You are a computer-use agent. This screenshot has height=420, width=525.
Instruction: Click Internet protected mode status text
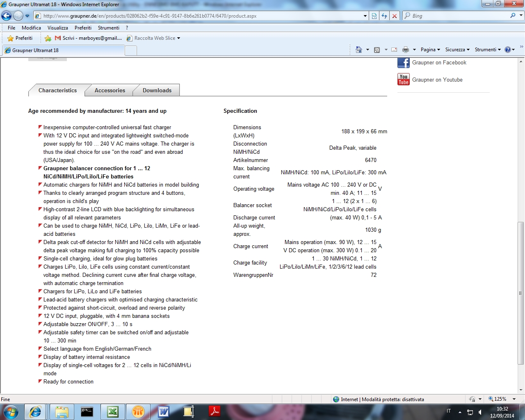point(382,399)
